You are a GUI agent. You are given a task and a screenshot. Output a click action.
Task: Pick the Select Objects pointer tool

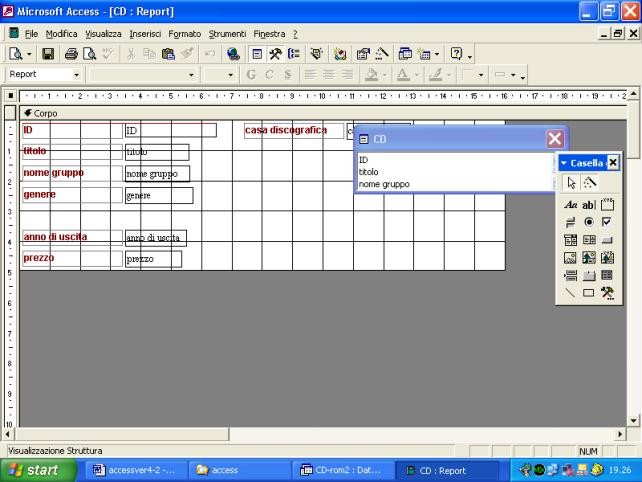[571, 182]
